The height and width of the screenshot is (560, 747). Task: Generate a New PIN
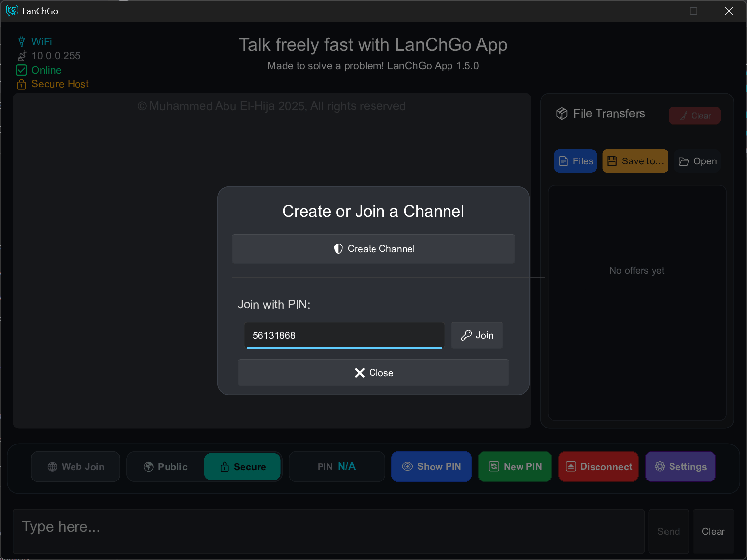pos(515,467)
